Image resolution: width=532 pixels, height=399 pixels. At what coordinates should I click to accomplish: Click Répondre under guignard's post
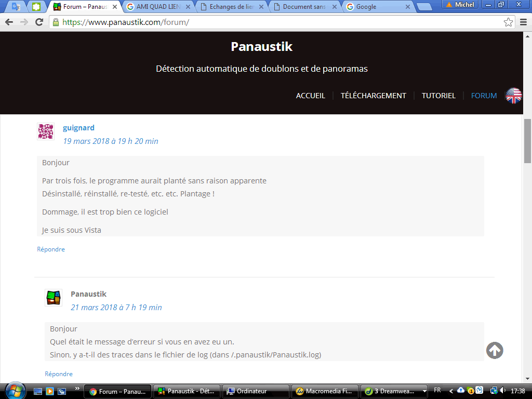51,249
